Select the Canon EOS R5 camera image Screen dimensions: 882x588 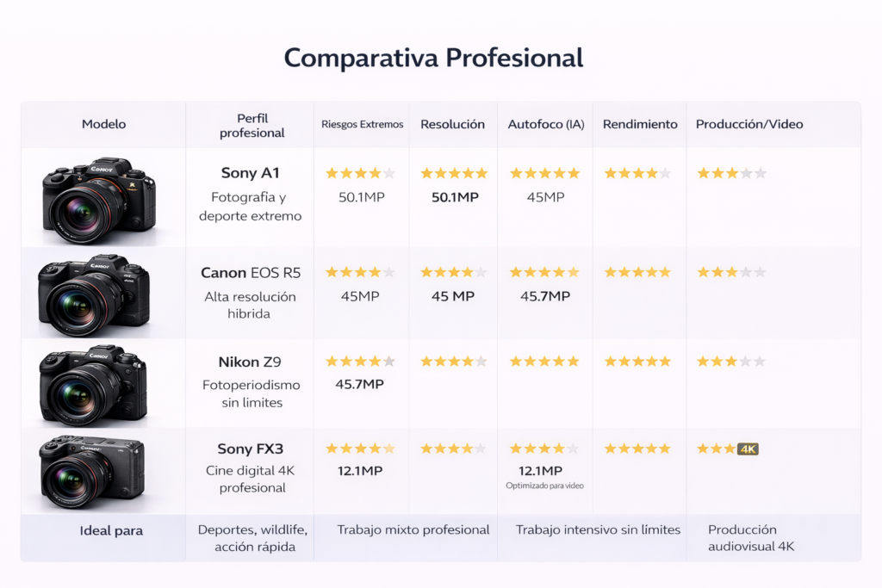click(x=95, y=294)
